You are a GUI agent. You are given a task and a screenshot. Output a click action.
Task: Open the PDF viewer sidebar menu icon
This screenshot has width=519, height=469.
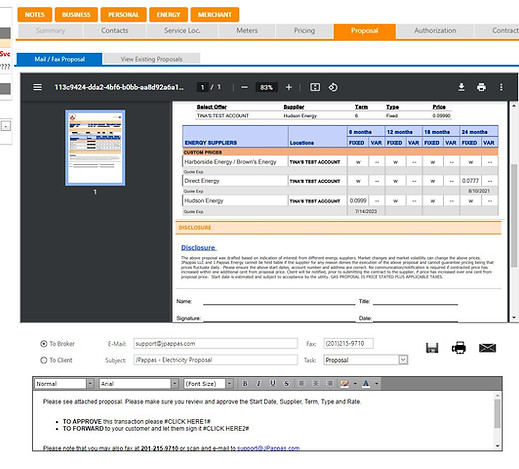click(37, 87)
